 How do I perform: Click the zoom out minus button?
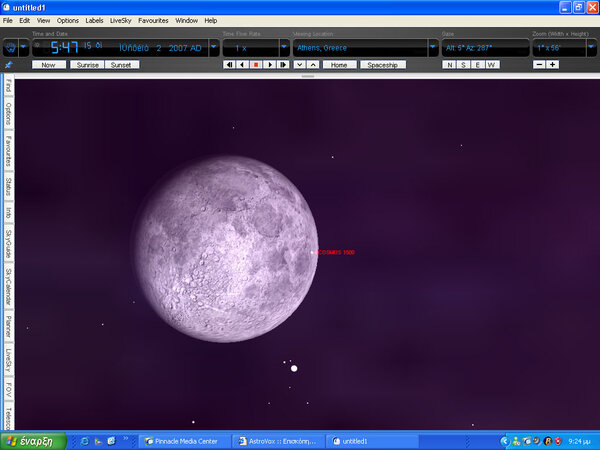539,64
